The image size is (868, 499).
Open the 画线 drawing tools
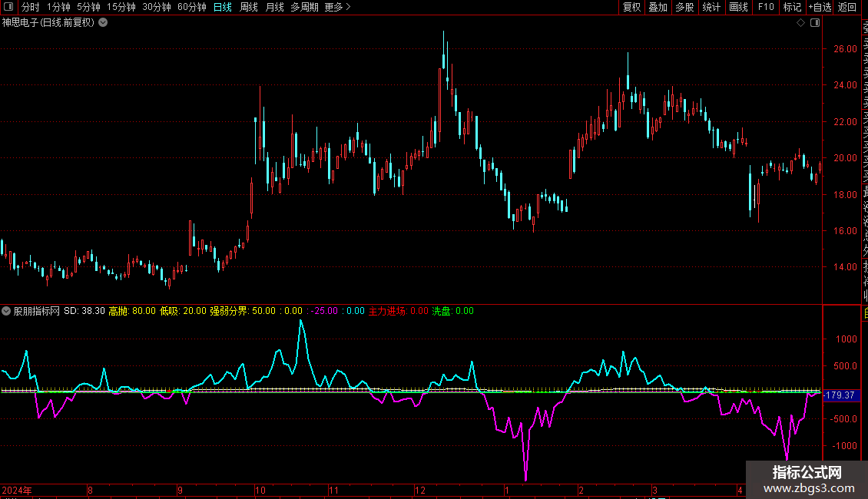pyautogui.click(x=738, y=7)
